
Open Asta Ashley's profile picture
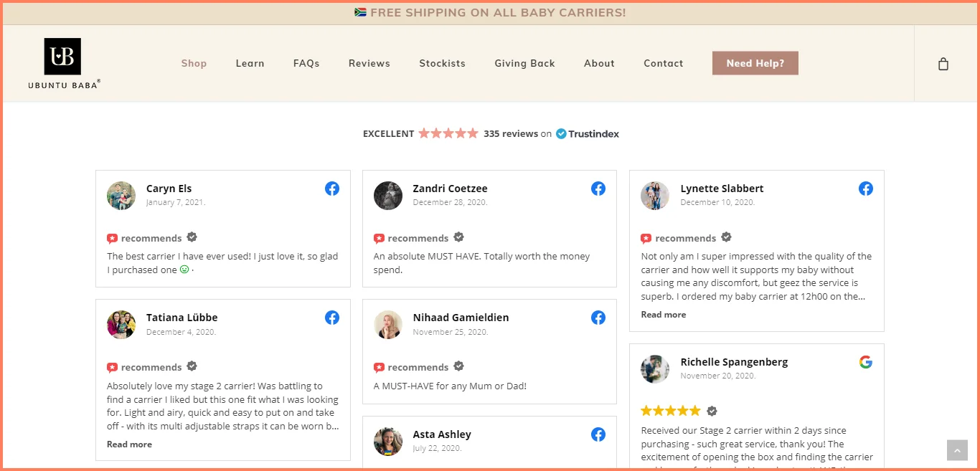pos(388,442)
